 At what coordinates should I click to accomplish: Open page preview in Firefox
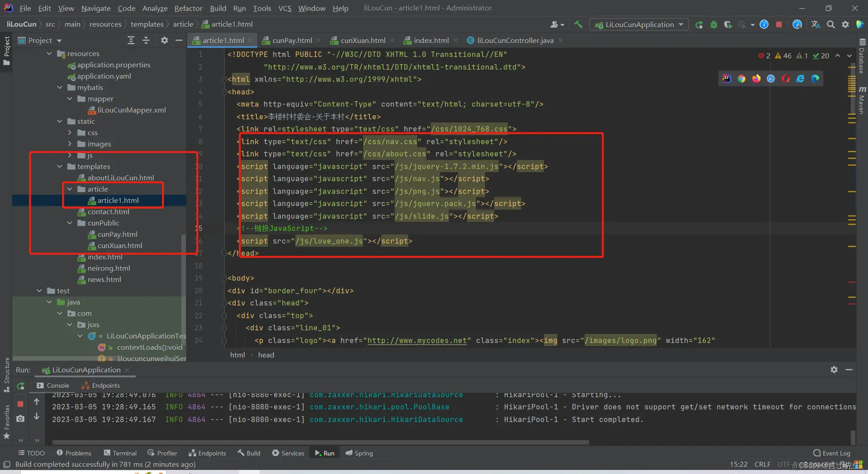[756, 79]
